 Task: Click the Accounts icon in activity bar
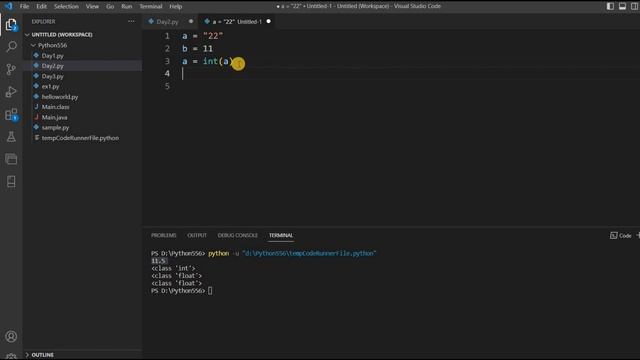point(11,336)
